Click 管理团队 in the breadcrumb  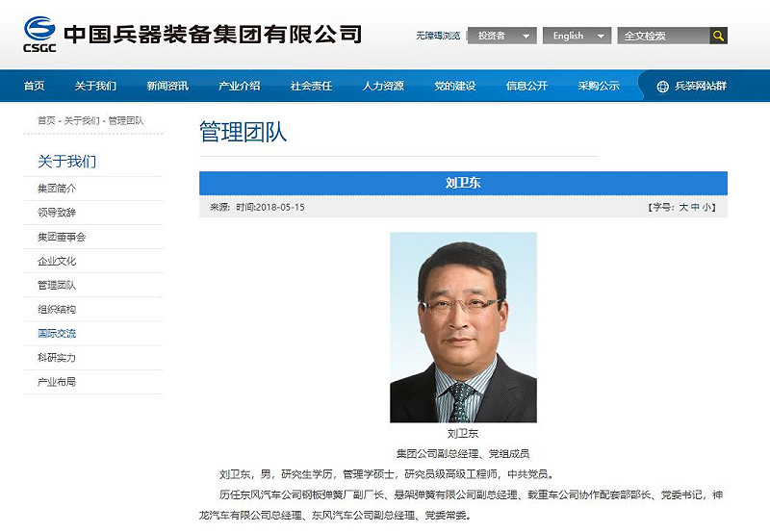pos(126,120)
